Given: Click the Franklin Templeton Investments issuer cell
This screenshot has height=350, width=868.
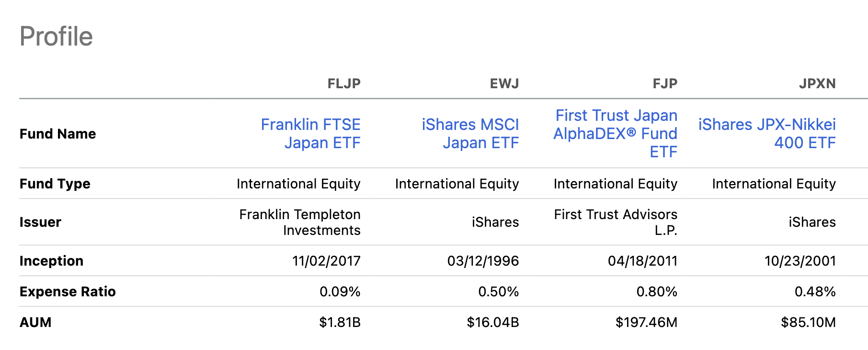Looking at the screenshot, I should [299, 222].
